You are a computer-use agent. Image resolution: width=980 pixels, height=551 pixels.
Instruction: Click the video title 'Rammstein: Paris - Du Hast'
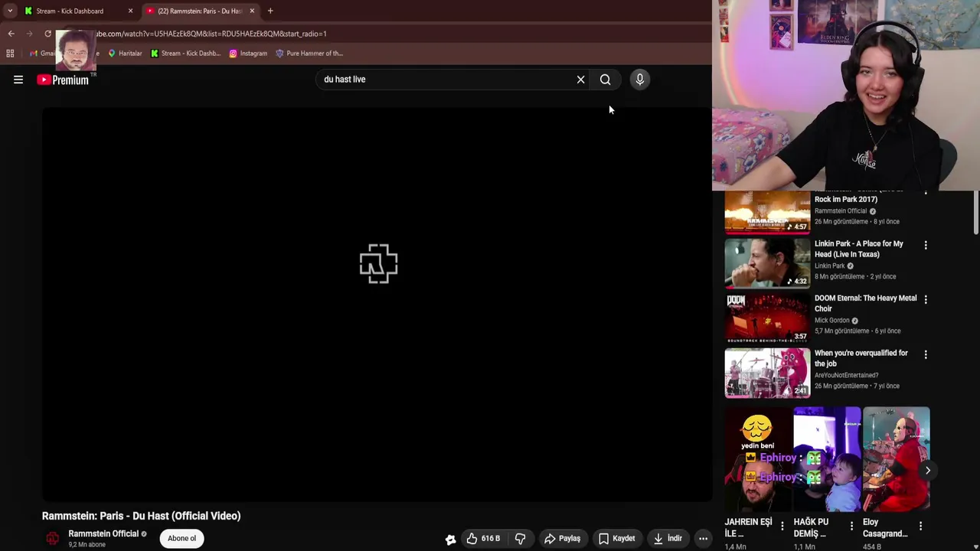142,516
